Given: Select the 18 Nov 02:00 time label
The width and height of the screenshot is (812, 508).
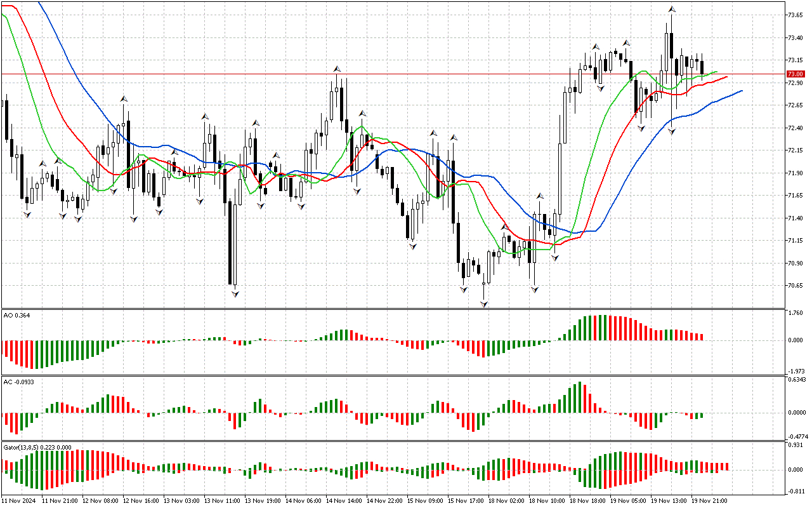Looking at the screenshot, I should (507, 501).
